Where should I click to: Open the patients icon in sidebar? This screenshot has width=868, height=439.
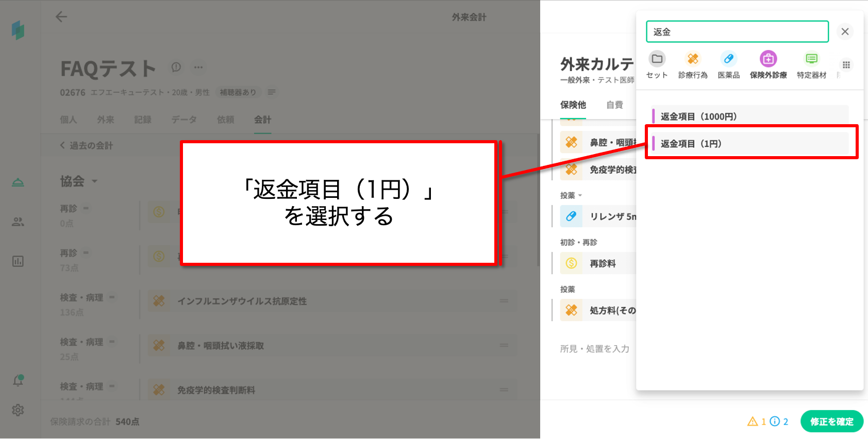(x=18, y=222)
